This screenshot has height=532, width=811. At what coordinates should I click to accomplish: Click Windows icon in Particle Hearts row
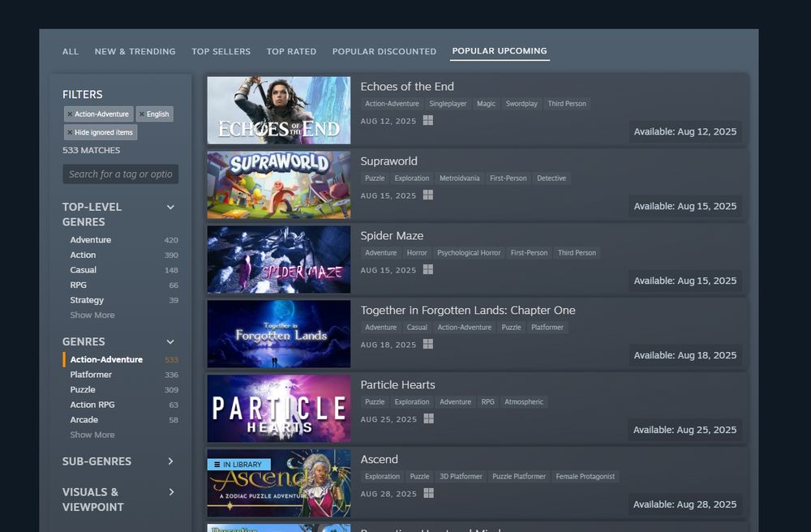428,418
